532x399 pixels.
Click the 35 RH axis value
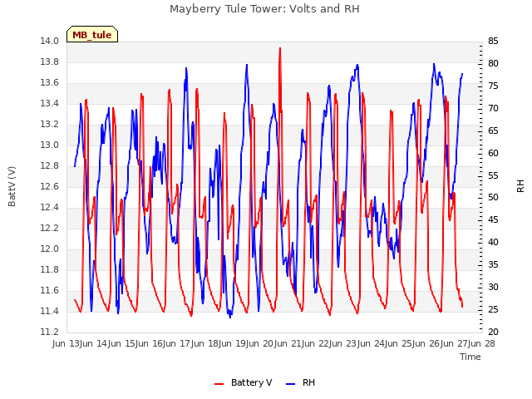[x=493, y=264]
